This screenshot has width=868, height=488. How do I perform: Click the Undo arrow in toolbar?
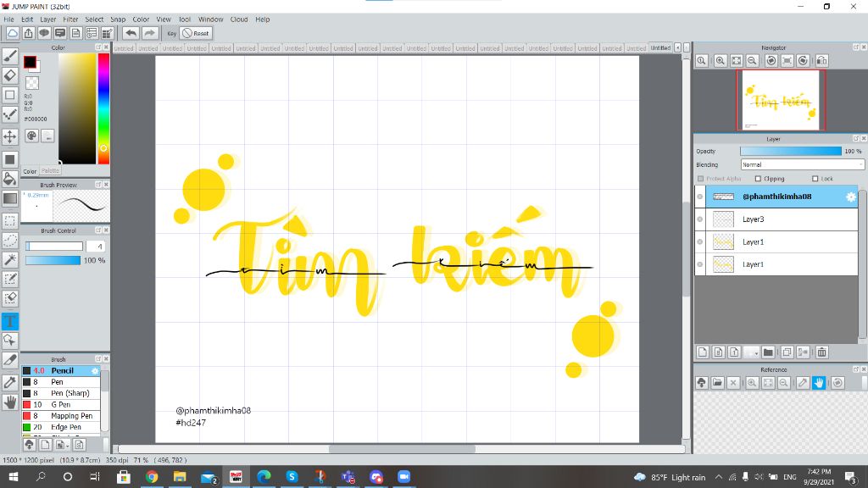click(x=131, y=33)
